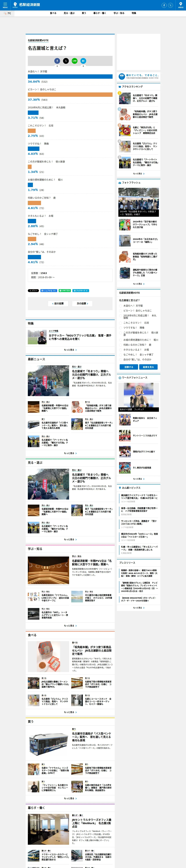
Task: Click the Facebook シェアする 581 button
Action: (x=49, y=290)
